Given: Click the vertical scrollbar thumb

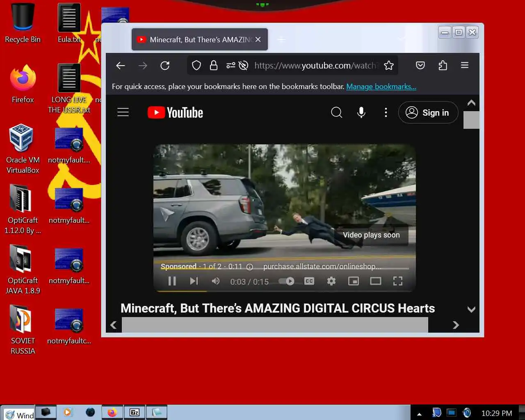Looking at the screenshot, I should (x=471, y=120).
